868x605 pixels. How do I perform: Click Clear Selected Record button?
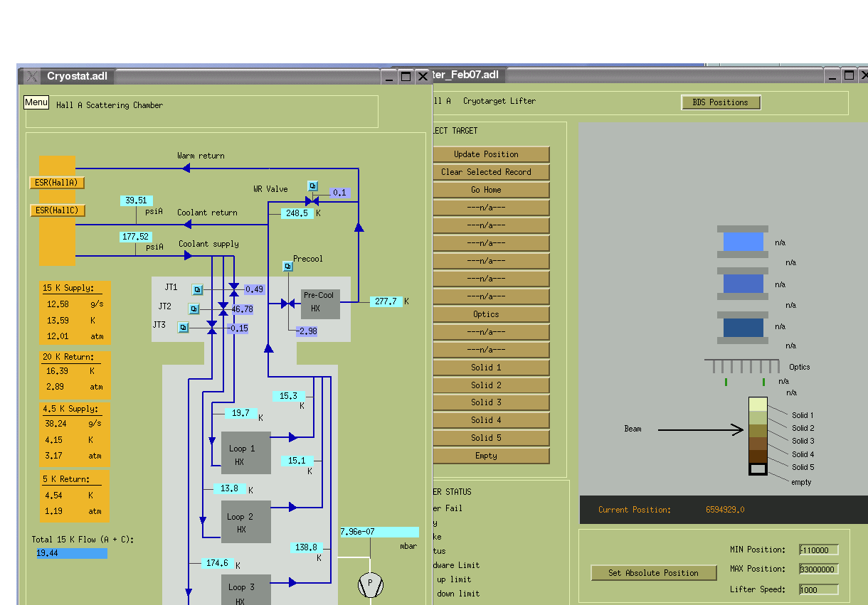click(x=492, y=172)
